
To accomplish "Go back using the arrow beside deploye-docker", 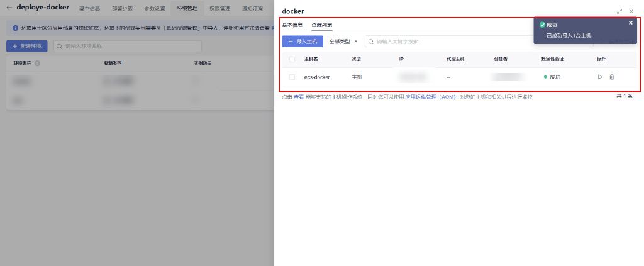I will [9, 8].
